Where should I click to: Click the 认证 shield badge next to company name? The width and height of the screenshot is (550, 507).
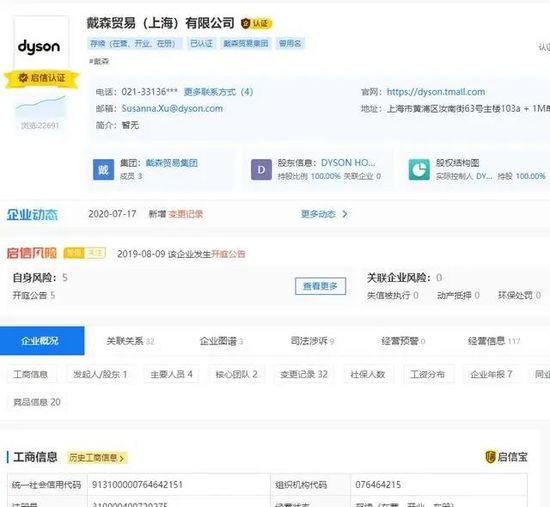click(257, 24)
